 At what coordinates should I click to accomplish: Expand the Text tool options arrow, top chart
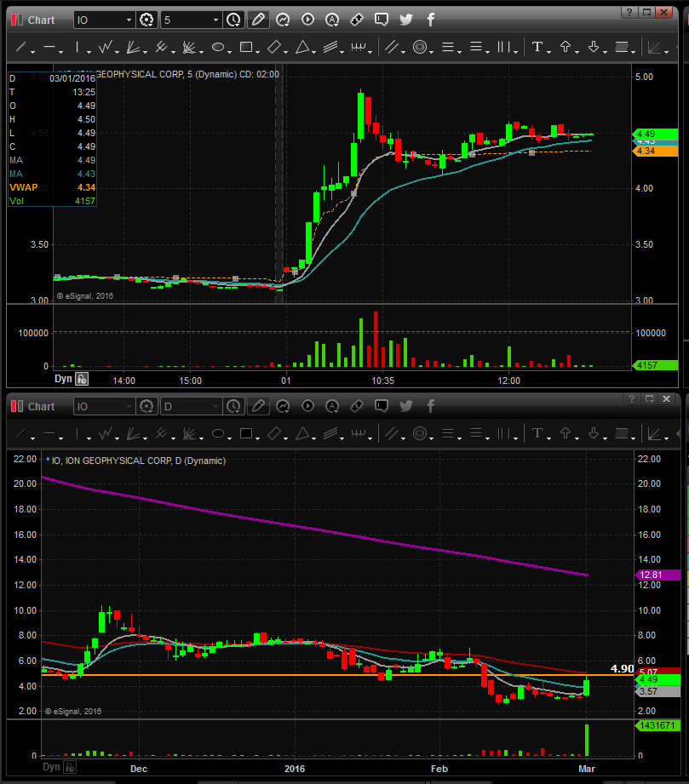click(548, 52)
